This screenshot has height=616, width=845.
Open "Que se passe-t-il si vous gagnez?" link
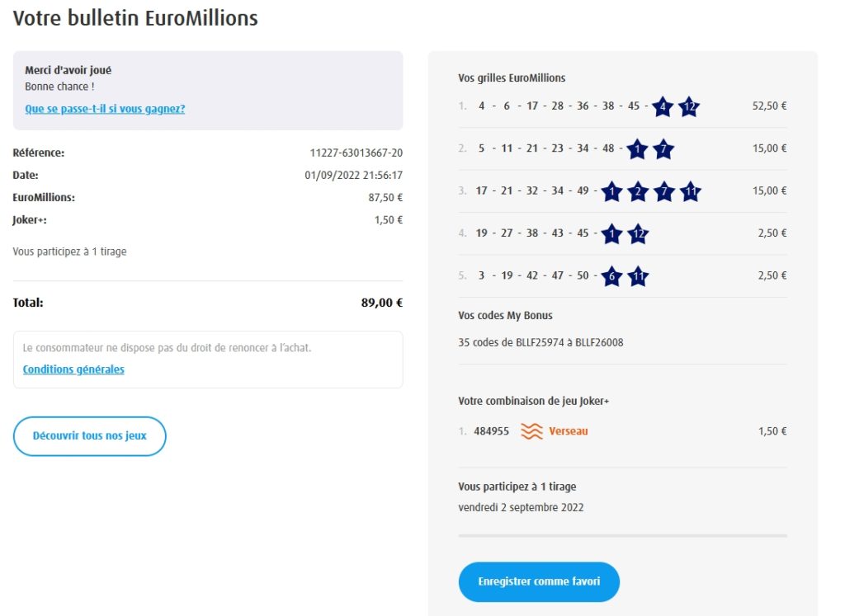coord(105,109)
